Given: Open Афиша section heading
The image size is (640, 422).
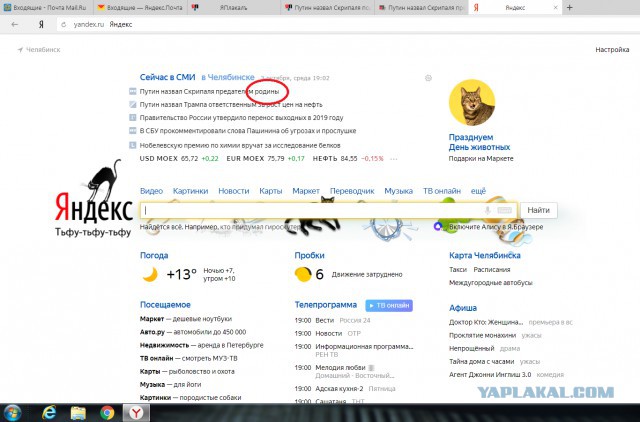Looking at the screenshot, I should point(463,308).
